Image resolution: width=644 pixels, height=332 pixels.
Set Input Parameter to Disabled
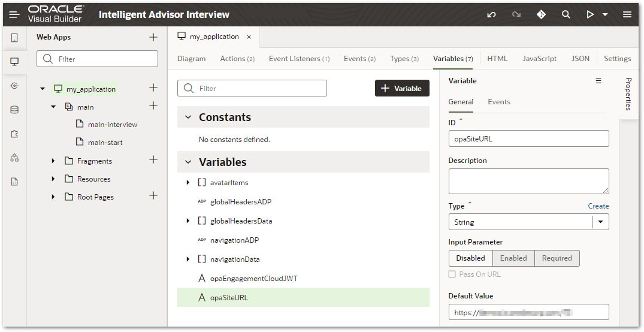click(471, 258)
